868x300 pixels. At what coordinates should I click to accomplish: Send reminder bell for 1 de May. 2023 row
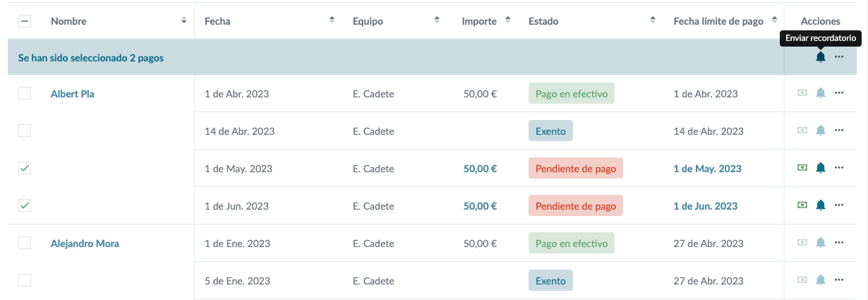pos(820,168)
